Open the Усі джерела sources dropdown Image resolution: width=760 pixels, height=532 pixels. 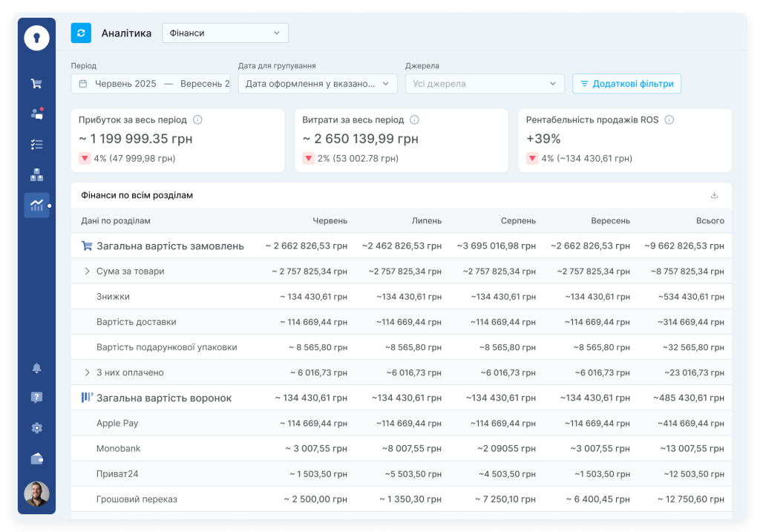(x=485, y=84)
